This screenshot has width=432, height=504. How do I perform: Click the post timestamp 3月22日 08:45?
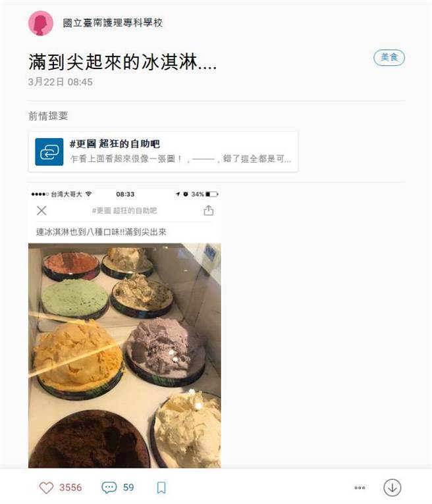point(61,82)
